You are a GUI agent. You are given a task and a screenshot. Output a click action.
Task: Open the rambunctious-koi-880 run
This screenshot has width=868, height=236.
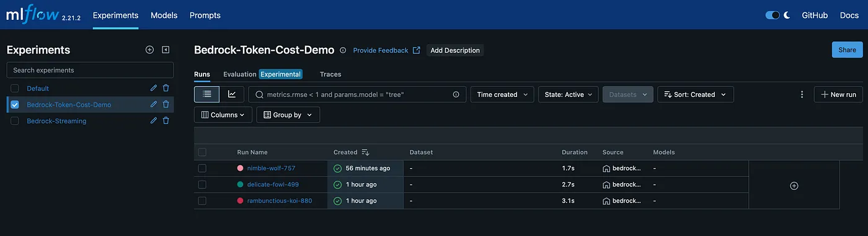click(280, 201)
